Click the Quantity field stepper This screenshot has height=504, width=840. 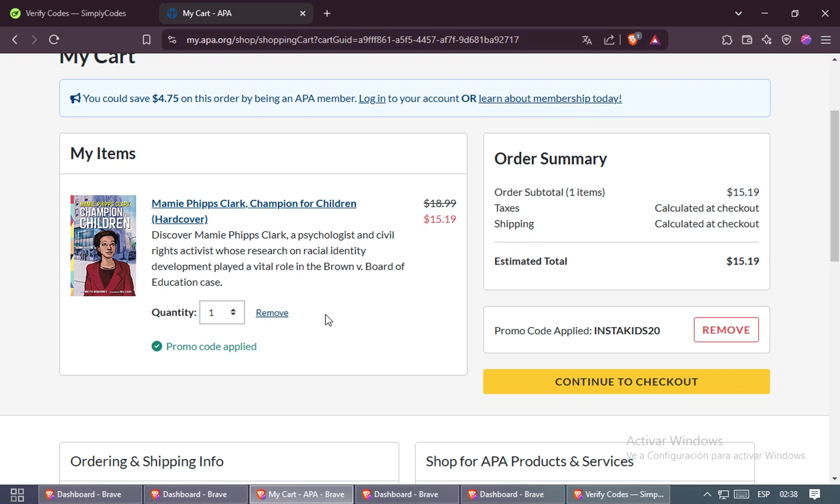pyautogui.click(x=222, y=312)
